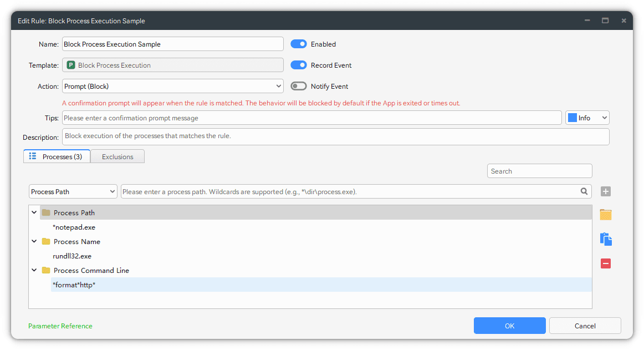Click the gray plus add button

[x=606, y=191]
